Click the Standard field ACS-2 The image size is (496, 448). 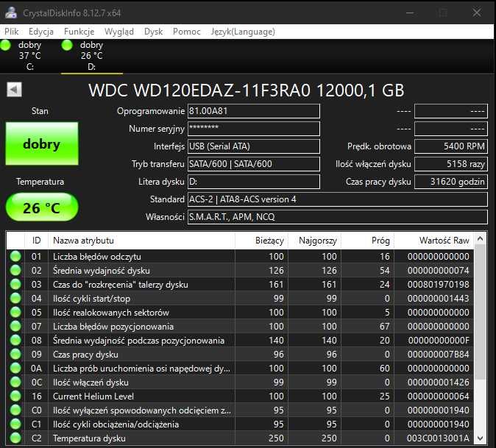[x=338, y=199]
